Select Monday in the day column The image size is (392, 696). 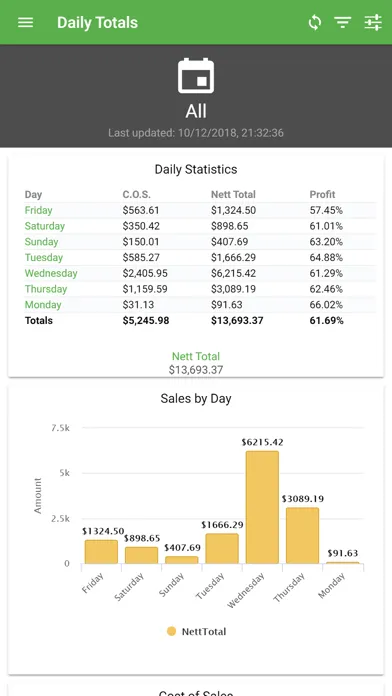pyautogui.click(x=43, y=304)
